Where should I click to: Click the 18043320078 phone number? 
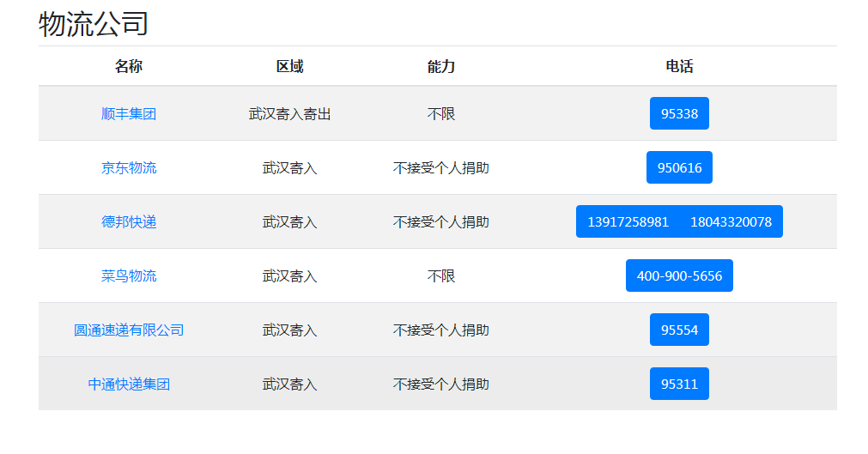pyautogui.click(x=731, y=222)
